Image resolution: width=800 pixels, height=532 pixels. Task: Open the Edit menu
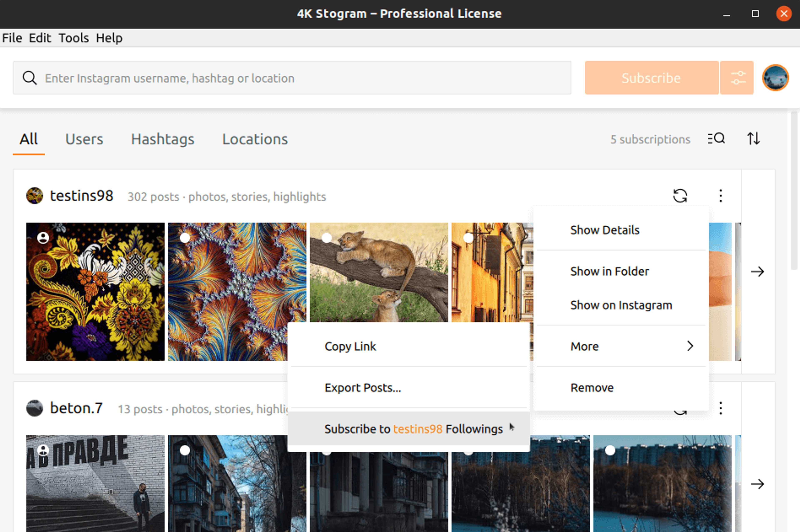[x=40, y=38]
